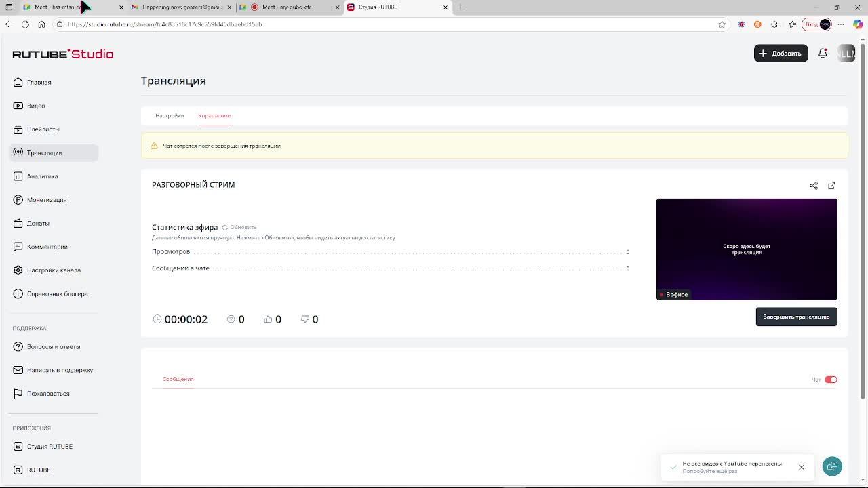
Task: Click the Добавить button
Action: (781, 53)
